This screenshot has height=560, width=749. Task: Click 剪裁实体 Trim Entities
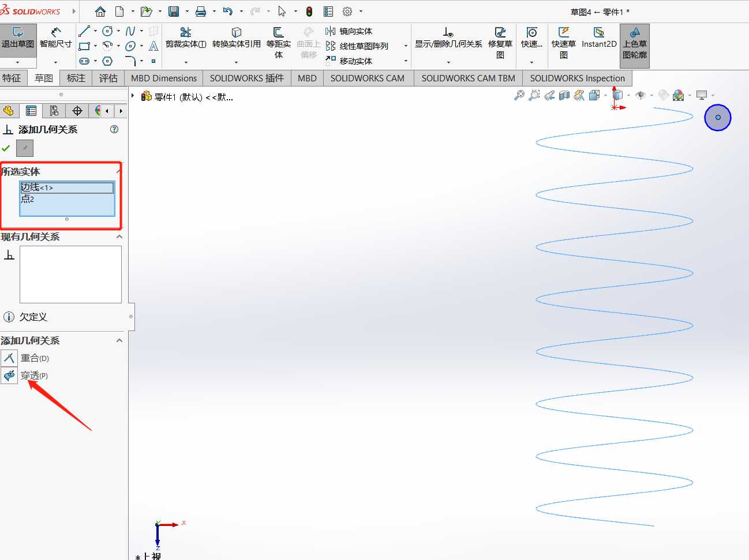[x=186, y=38]
